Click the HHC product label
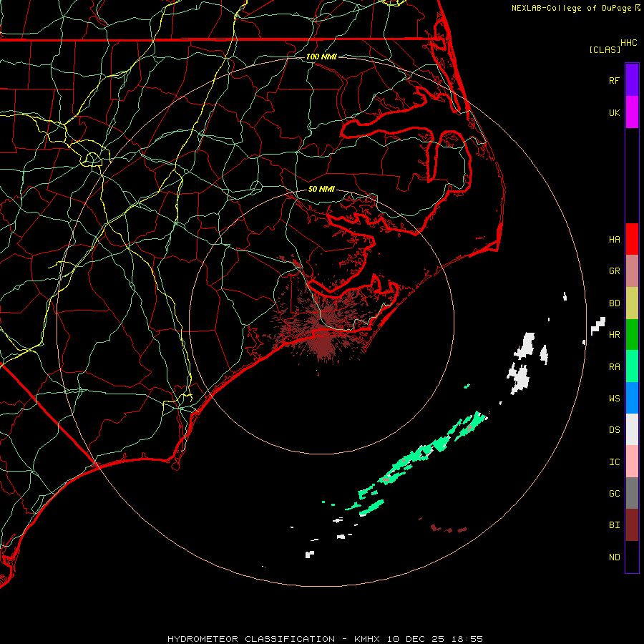644x644 pixels. [x=629, y=43]
